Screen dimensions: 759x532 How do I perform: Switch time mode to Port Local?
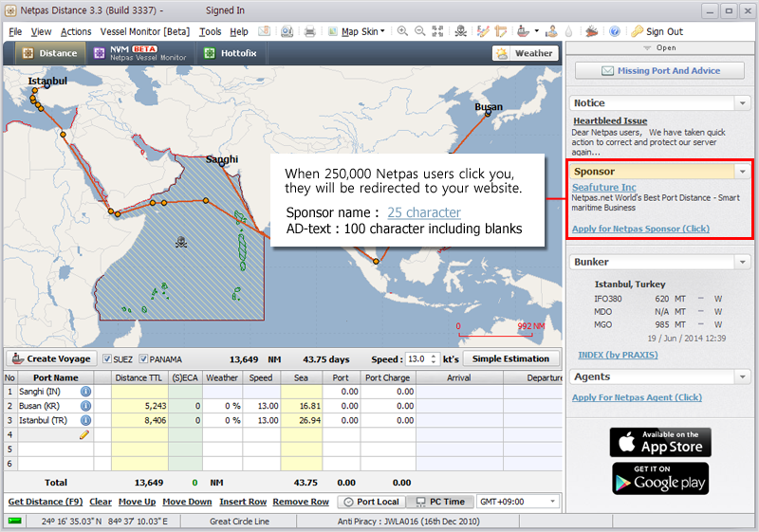tap(372, 502)
